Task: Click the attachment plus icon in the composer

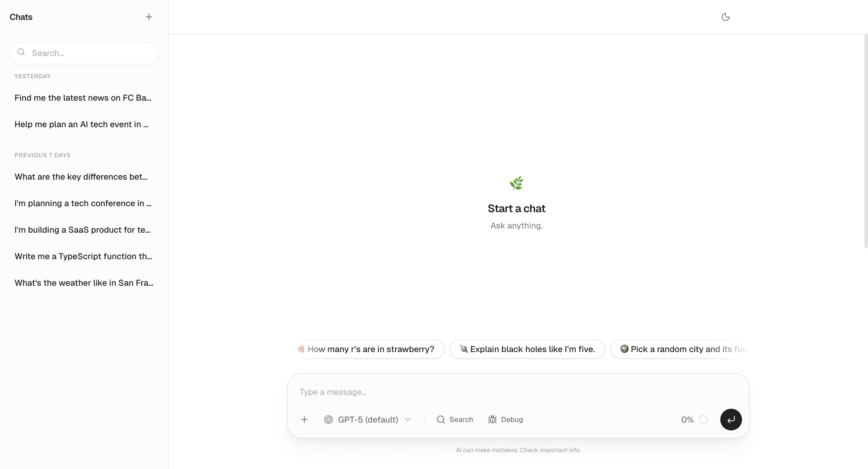Action: tap(304, 420)
